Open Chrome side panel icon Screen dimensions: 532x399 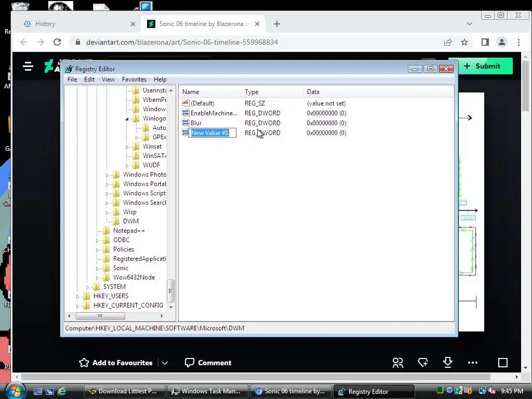[x=485, y=42]
